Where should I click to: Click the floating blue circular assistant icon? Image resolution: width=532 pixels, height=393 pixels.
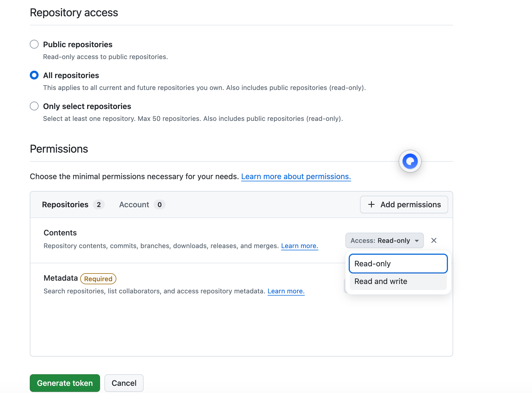pyautogui.click(x=410, y=161)
